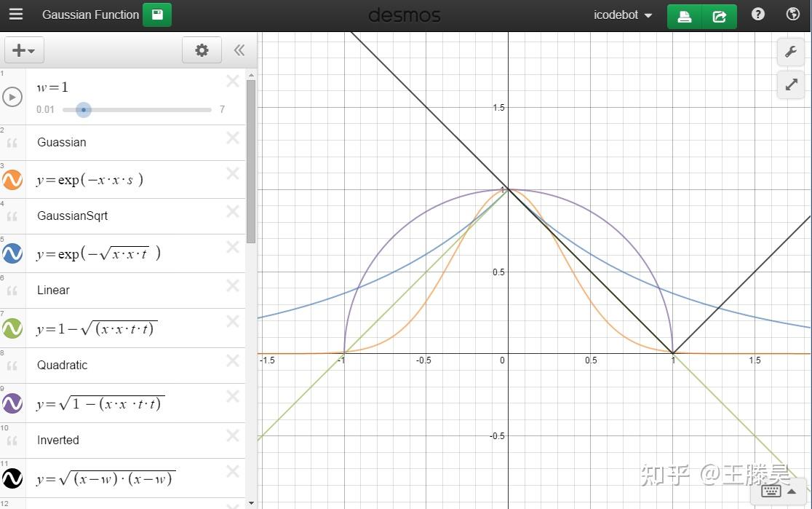Share the graph with share icon

pyautogui.click(x=720, y=17)
